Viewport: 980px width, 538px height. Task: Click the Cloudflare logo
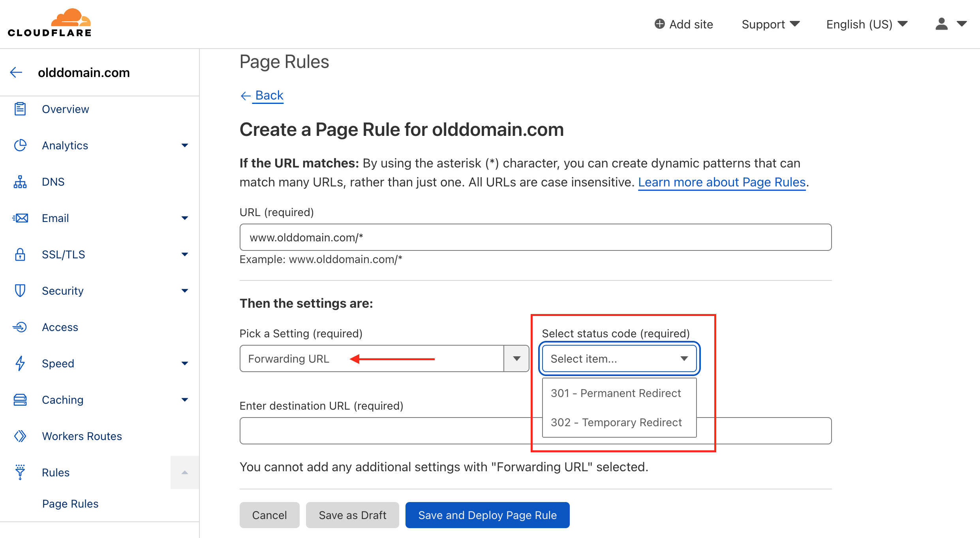pyautogui.click(x=50, y=22)
